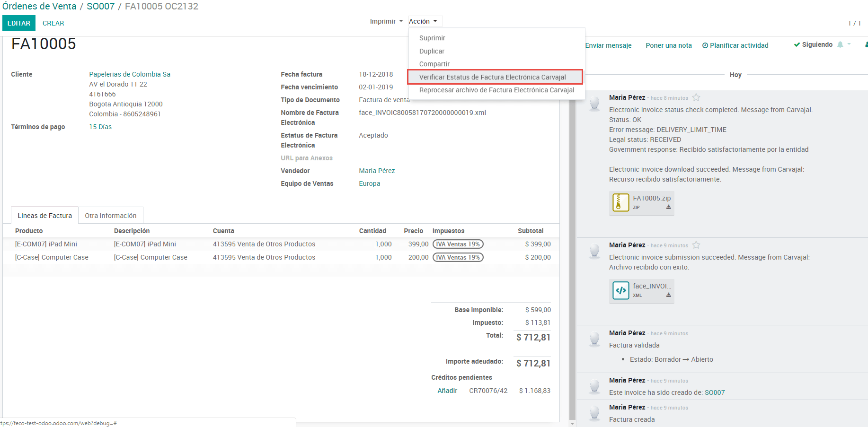This screenshot has height=427, width=868.
Task: Click the notification bell icon
Action: (x=840, y=44)
